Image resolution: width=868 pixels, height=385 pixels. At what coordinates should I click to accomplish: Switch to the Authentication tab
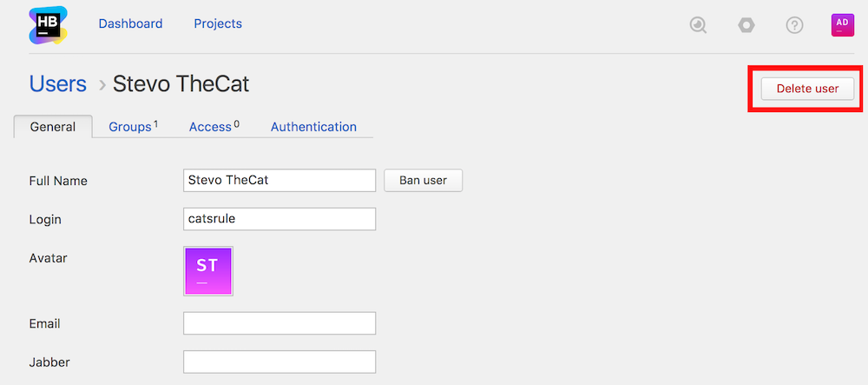tap(313, 127)
